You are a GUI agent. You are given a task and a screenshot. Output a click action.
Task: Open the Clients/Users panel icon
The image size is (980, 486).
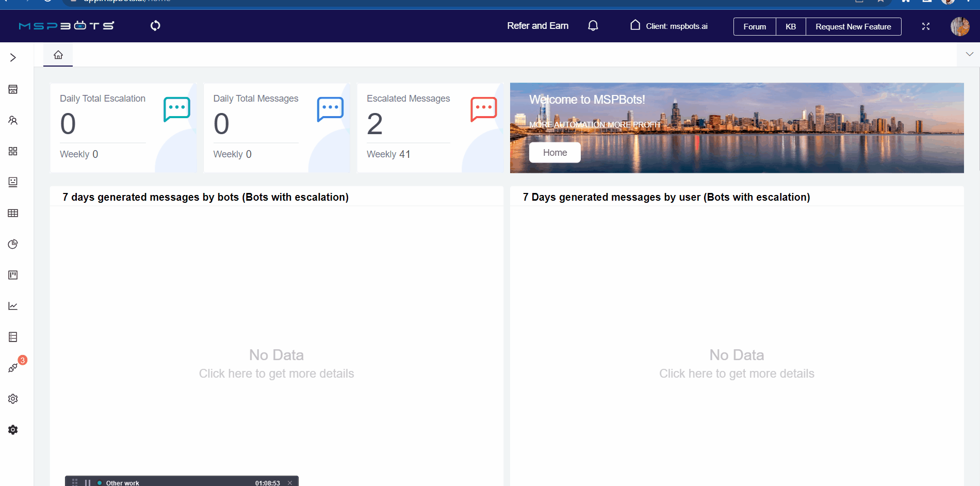pyautogui.click(x=12, y=120)
